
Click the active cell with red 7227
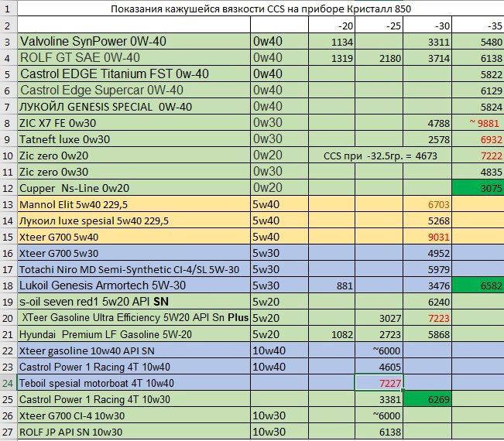pyautogui.click(x=379, y=383)
